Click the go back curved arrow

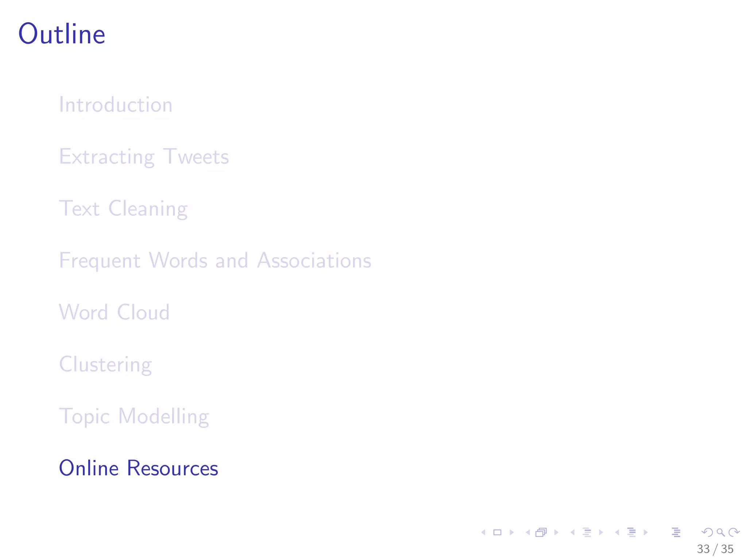[x=707, y=533]
